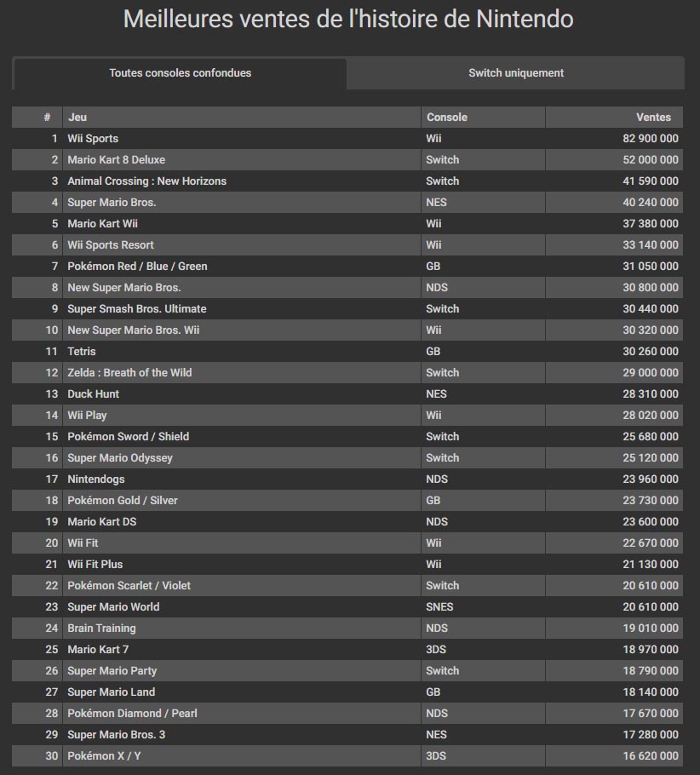The image size is (700, 775).
Task: Select 'Super Mario Bros. 3' entry
Action: 116,733
